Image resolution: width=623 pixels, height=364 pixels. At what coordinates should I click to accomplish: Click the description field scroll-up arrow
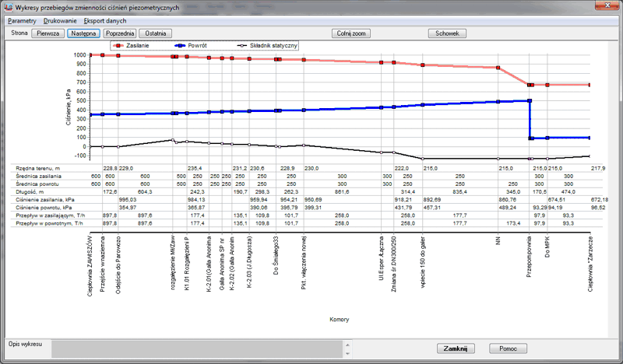coord(347,345)
